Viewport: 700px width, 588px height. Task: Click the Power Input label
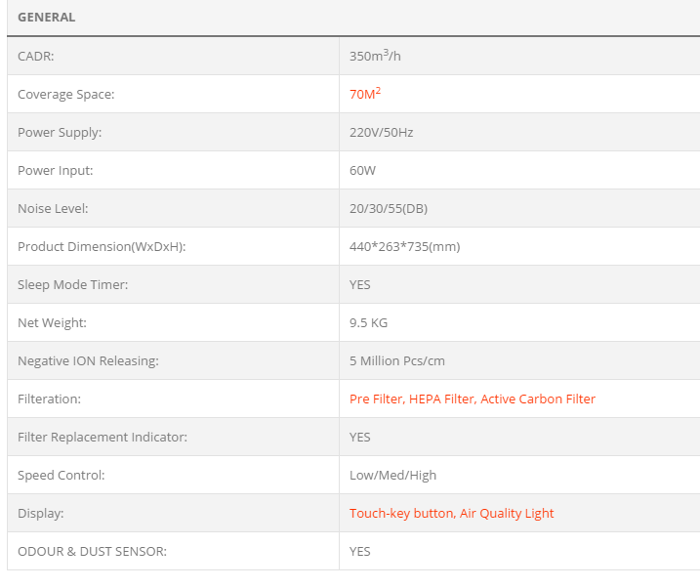click(57, 170)
